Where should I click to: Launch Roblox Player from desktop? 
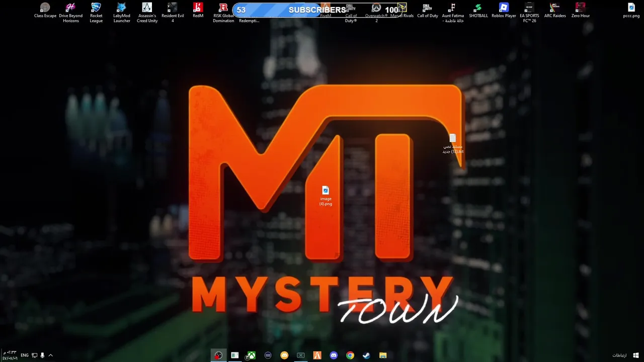pos(504,11)
